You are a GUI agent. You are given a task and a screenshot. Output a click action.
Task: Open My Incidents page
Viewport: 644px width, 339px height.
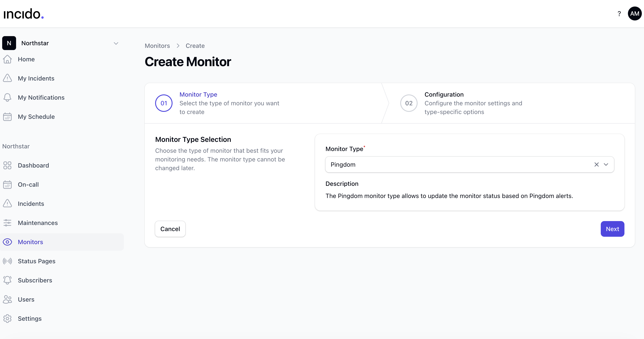36,78
